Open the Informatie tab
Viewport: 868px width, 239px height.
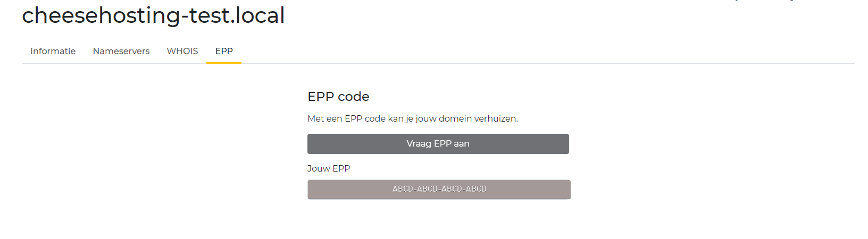coord(53,51)
